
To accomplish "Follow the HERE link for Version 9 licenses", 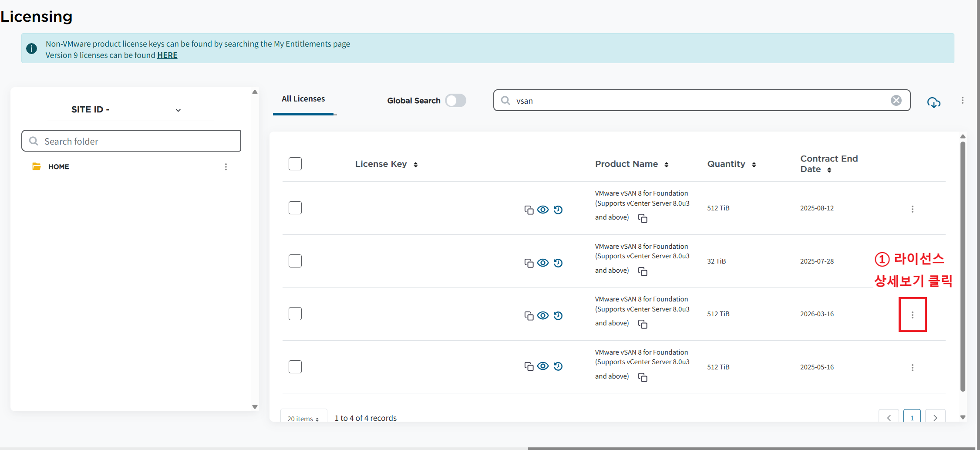I will 167,55.
